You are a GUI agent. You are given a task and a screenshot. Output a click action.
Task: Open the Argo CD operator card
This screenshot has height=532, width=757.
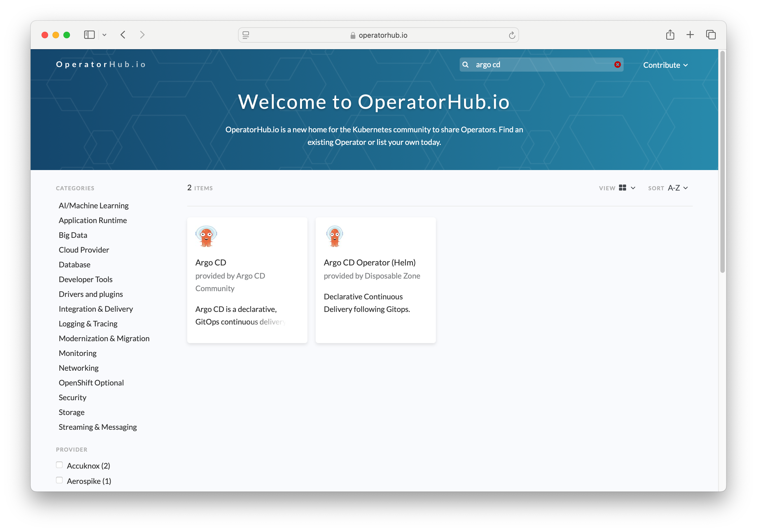[247, 280]
